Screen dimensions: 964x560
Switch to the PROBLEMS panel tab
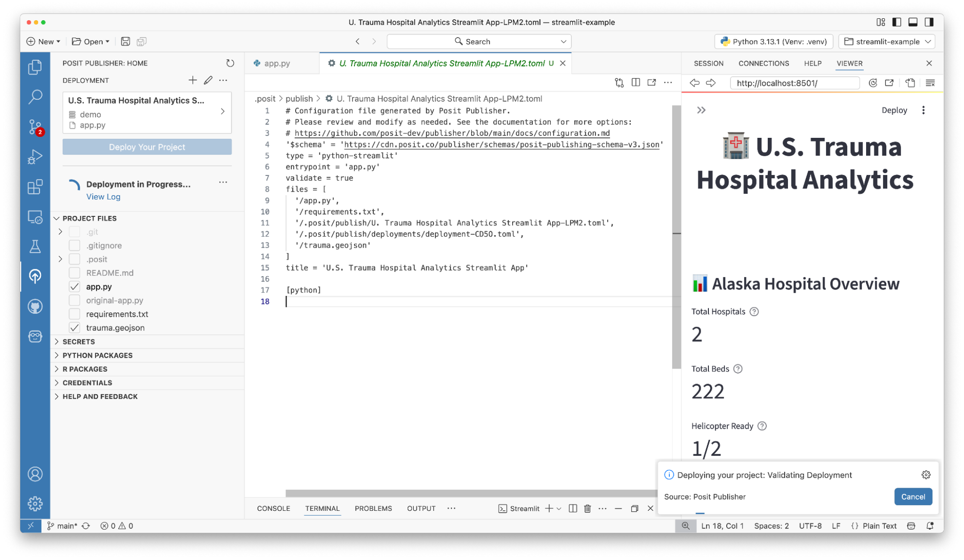pyautogui.click(x=373, y=508)
